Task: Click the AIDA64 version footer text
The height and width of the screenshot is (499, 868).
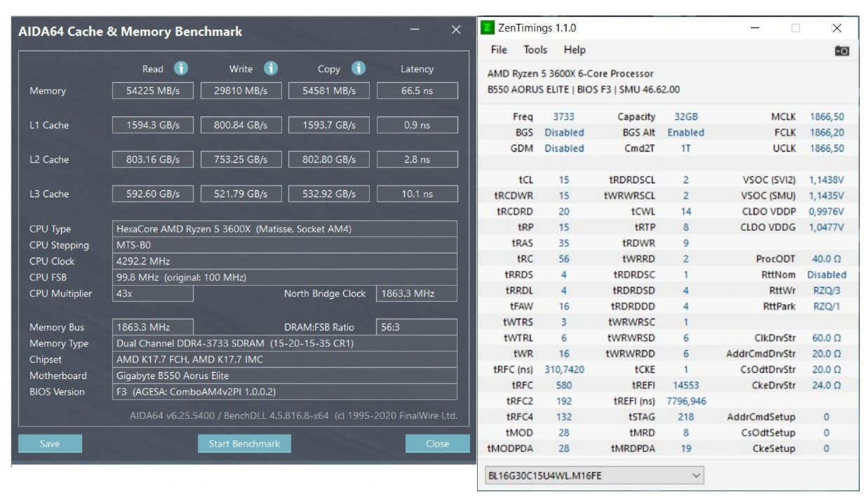Action: [x=293, y=415]
